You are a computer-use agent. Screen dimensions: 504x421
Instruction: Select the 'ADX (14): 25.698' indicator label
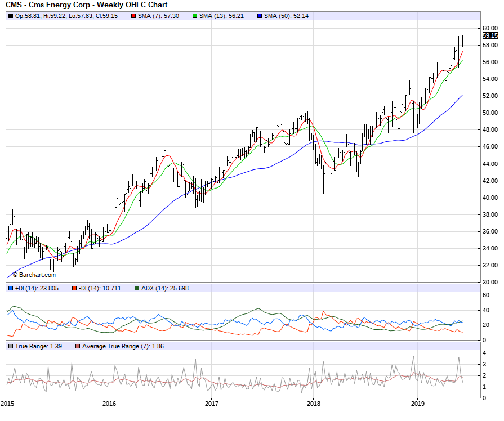tap(165, 288)
